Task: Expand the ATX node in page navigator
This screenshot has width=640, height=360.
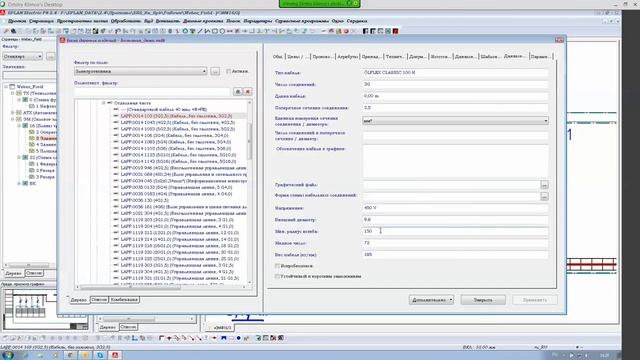Action: [13, 113]
